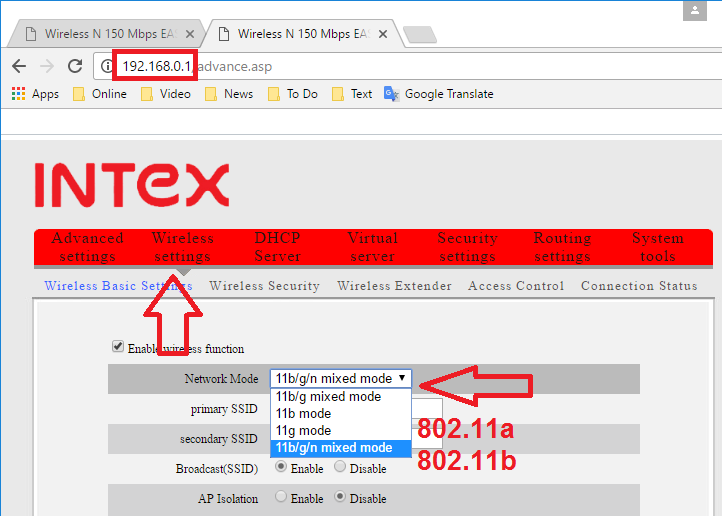Close the second Wireless N 150 Mbps tab
This screenshot has width=722, height=516.
coord(383,34)
